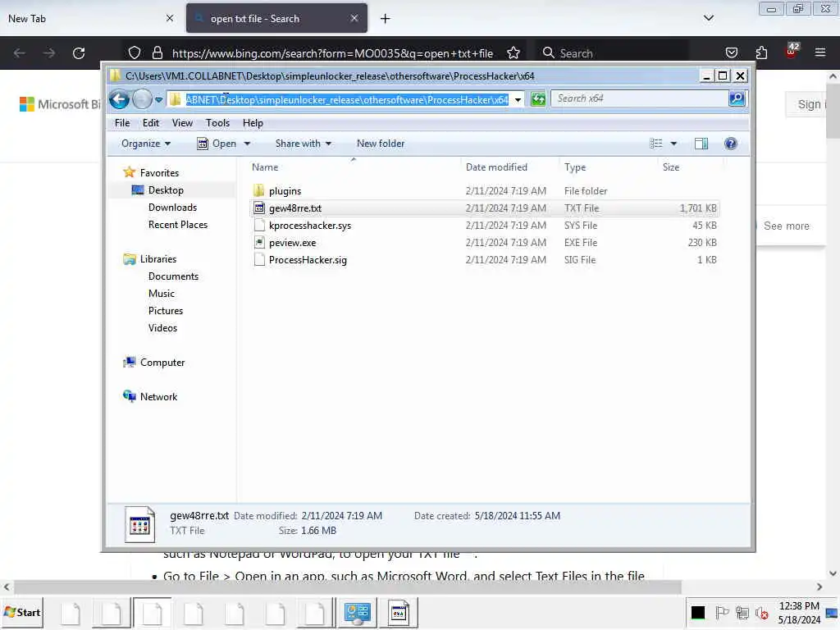The width and height of the screenshot is (840, 630).
Task: Select the gew48rre.txt file icon
Action: coord(259,208)
